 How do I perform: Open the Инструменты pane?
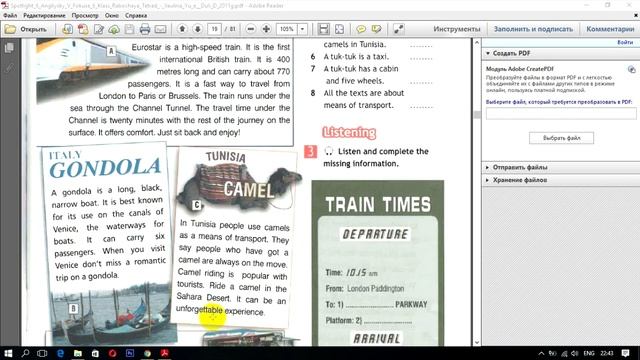click(457, 29)
